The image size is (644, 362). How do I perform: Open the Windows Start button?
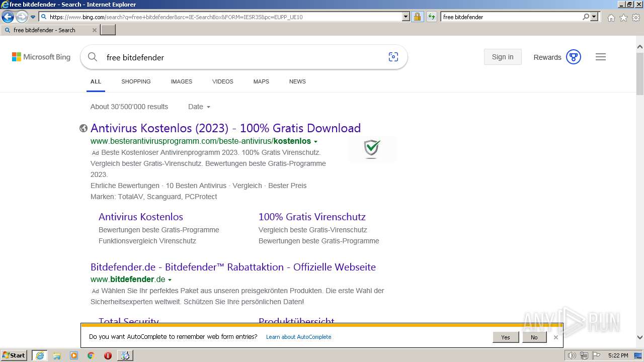14,355
